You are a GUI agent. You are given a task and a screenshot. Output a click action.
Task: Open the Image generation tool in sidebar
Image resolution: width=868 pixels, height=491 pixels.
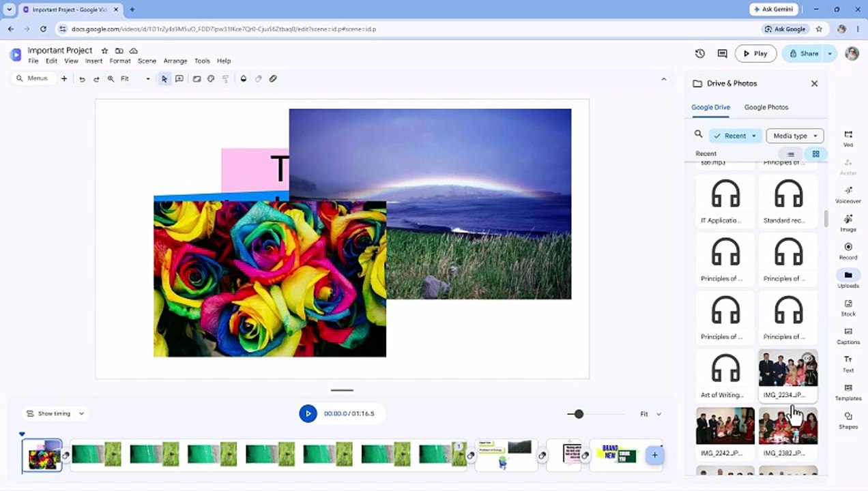click(848, 223)
